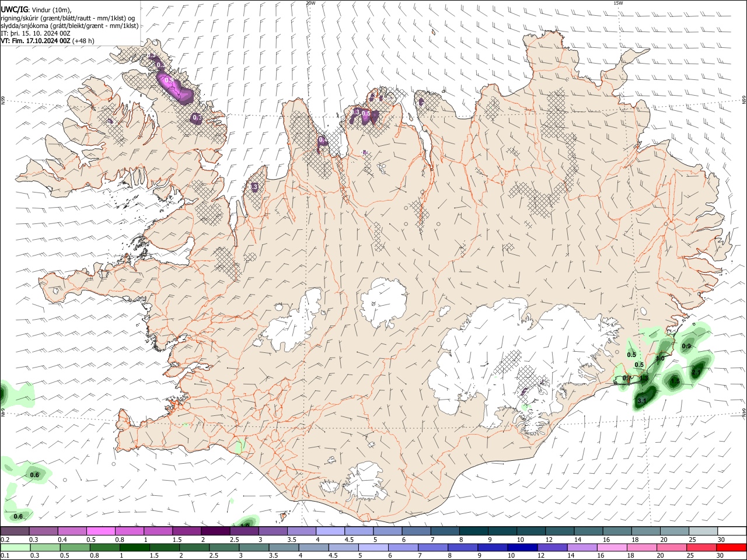The image size is (747, 560).
Task: Pick dark purple snow swatch between 2 and 2.5
Action: (215, 531)
